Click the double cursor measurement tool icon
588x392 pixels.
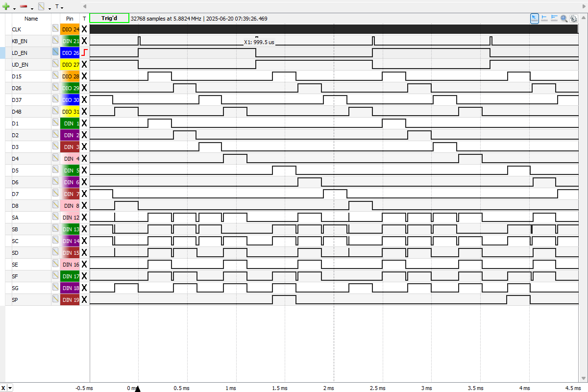[554, 18]
